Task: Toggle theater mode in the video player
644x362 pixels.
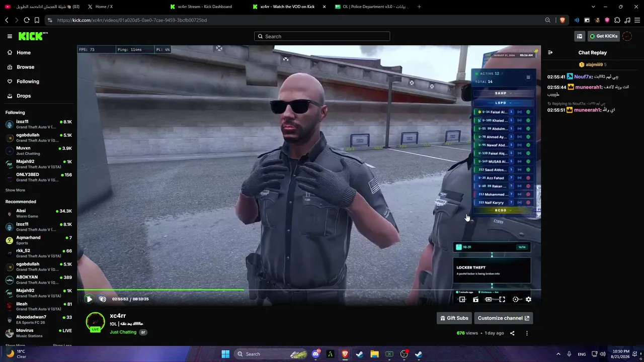Action: pyautogui.click(x=489, y=299)
